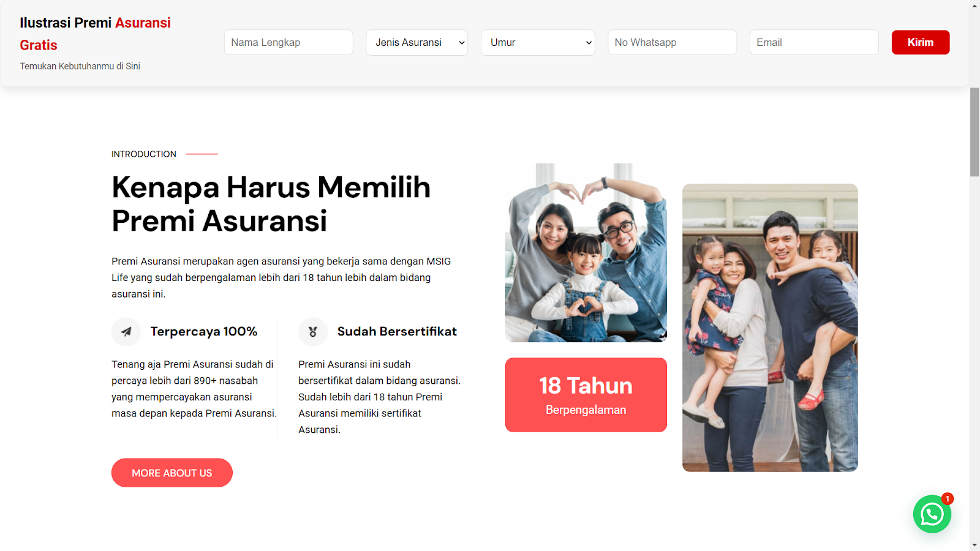Click the vertical scrollbar thumb

pos(974,132)
